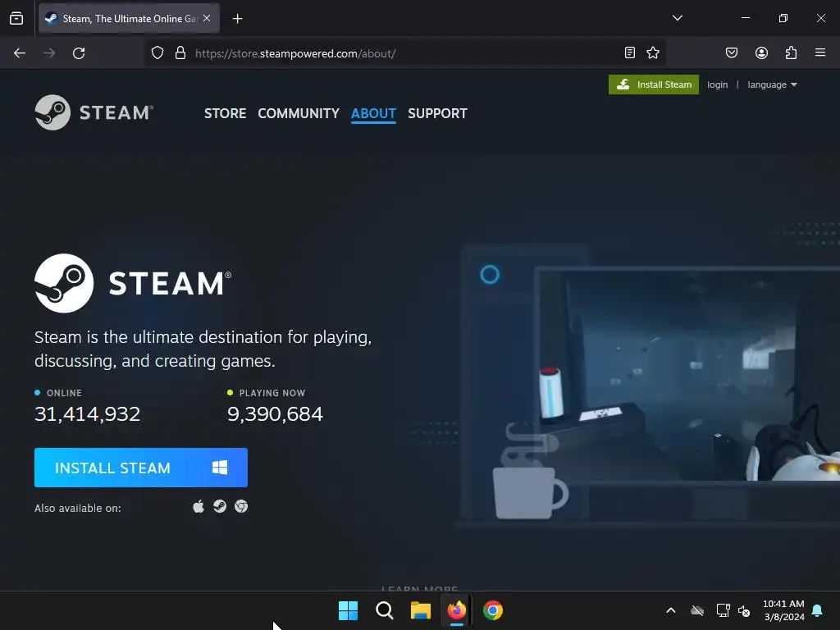This screenshot has height=630, width=840.
Task: Click the Firefox taskbar icon
Action: tap(456, 610)
